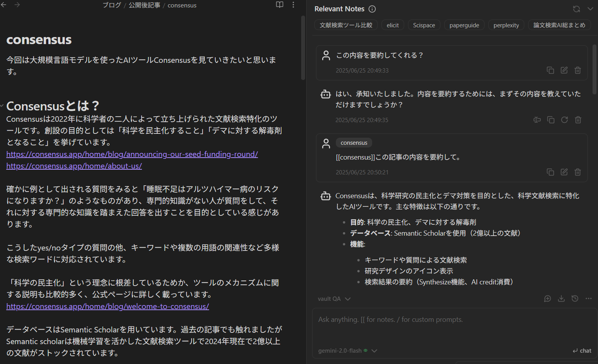Copy the 'この内容を要約してくれる？' message

(x=550, y=70)
